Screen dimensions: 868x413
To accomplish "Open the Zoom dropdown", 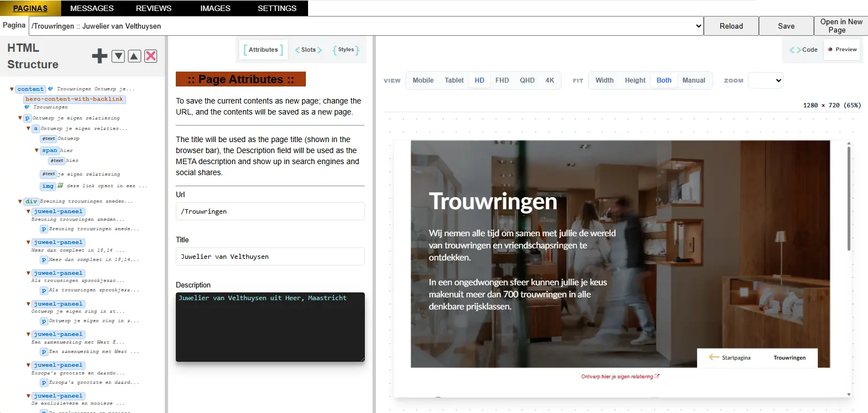I will point(765,80).
